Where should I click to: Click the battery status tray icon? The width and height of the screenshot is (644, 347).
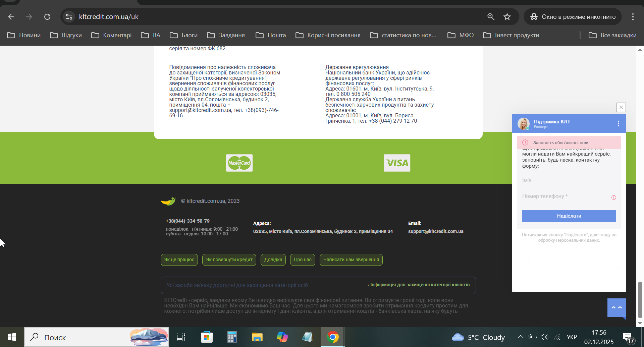(x=532, y=337)
